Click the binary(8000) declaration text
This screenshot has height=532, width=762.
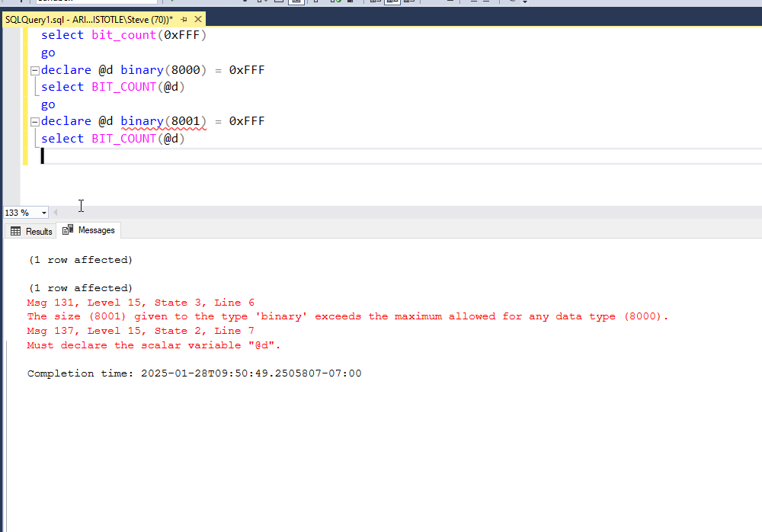point(163,70)
